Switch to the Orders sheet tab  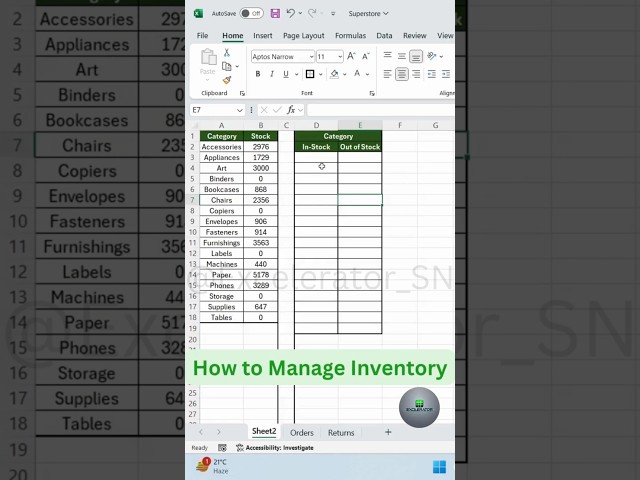tap(302, 433)
